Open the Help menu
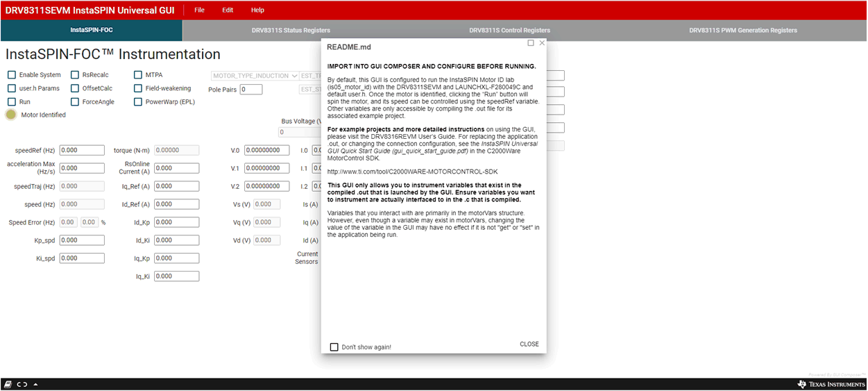 point(257,10)
